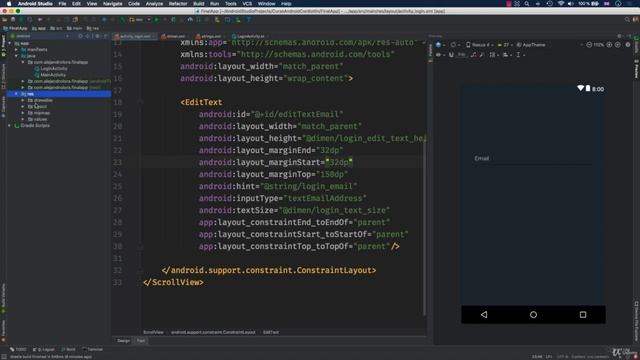Expand the androidTest package node
Viewport: 640px width, 360px height.
pyautogui.click(x=23, y=81)
